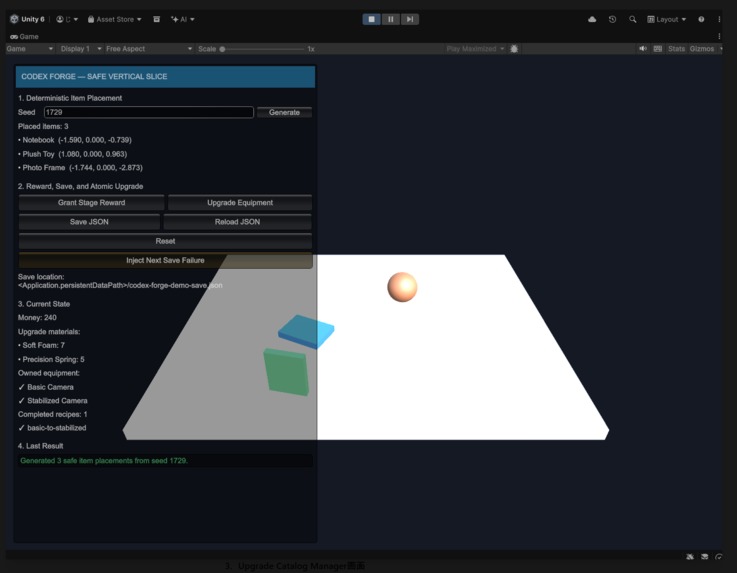The image size is (737, 573).
Task: Toggle the frame debugger bug icon
Action: click(x=514, y=49)
